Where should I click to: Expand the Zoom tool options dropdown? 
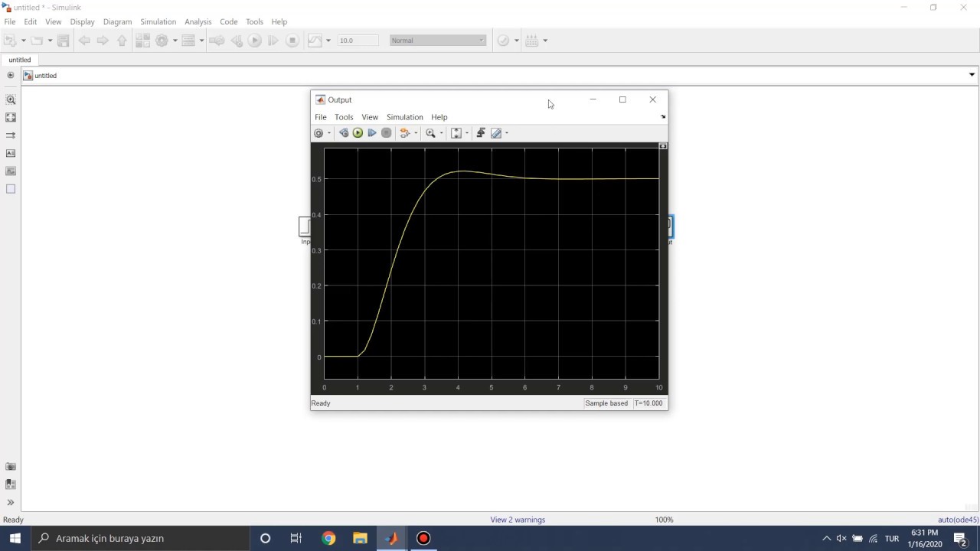tap(441, 133)
